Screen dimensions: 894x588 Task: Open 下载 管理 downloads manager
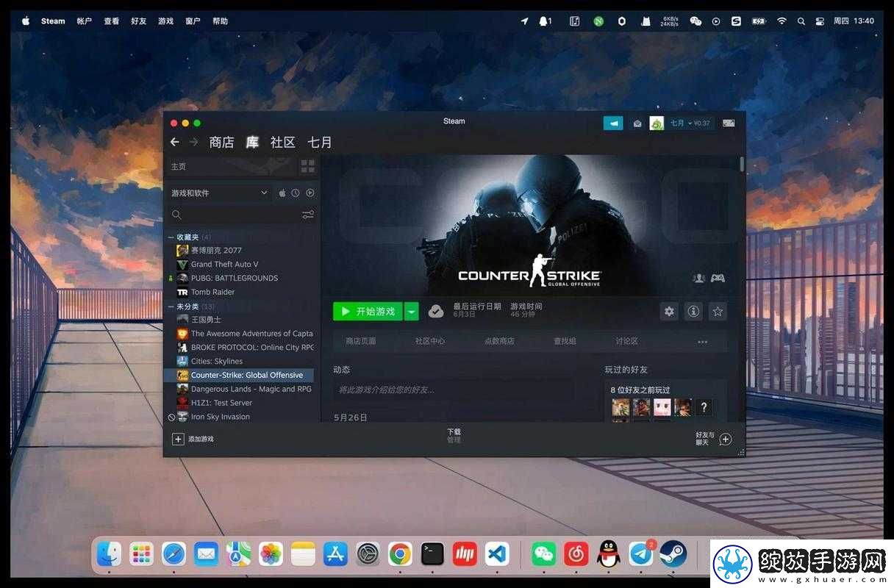(454, 436)
